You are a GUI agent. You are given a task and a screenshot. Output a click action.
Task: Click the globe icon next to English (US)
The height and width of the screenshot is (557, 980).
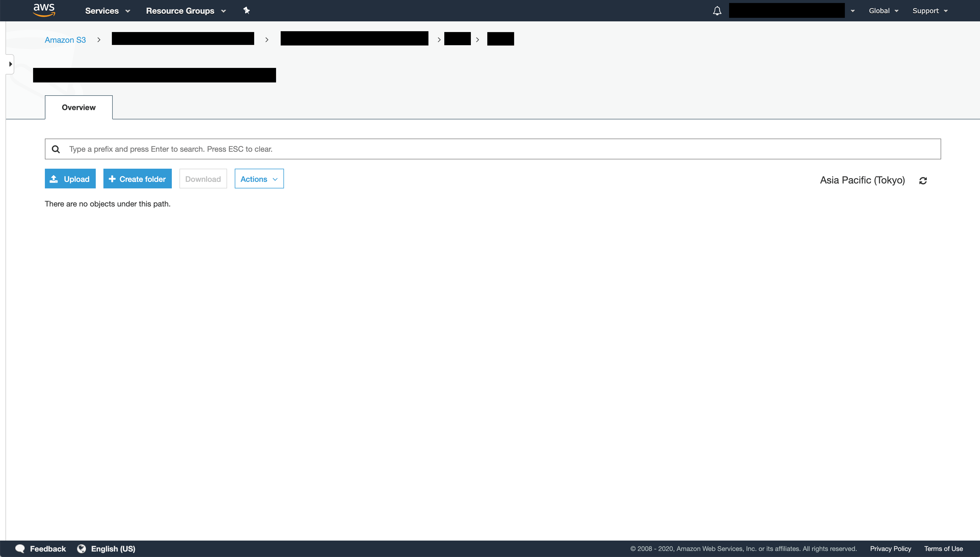click(82, 548)
